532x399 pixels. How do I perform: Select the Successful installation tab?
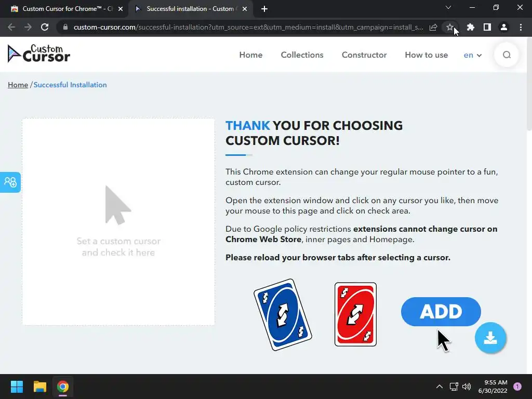click(190, 9)
